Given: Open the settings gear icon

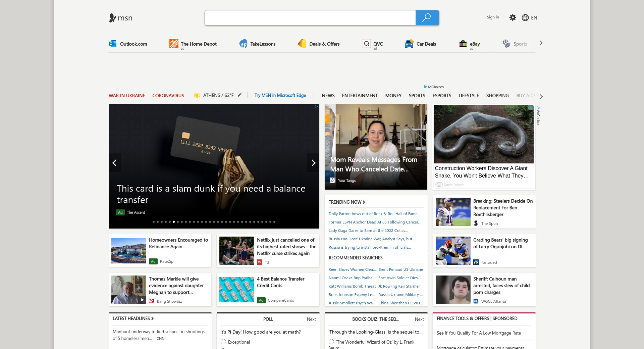Looking at the screenshot, I should click(513, 17).
